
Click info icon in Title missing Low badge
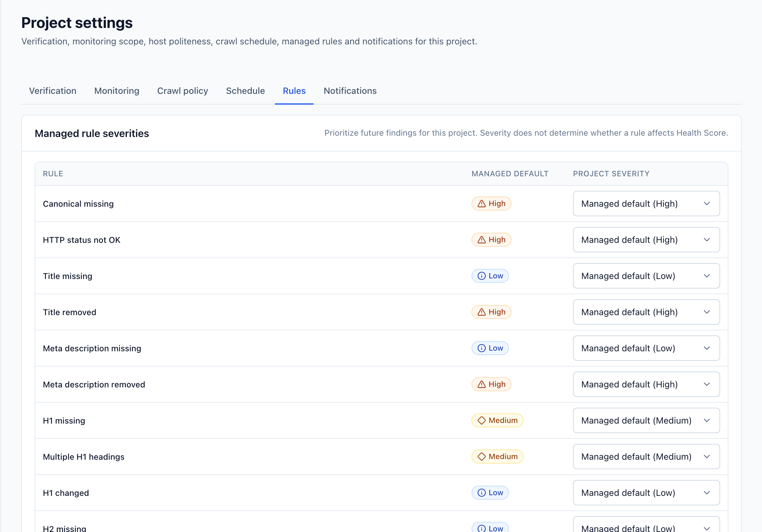click(x=482, y=276)
